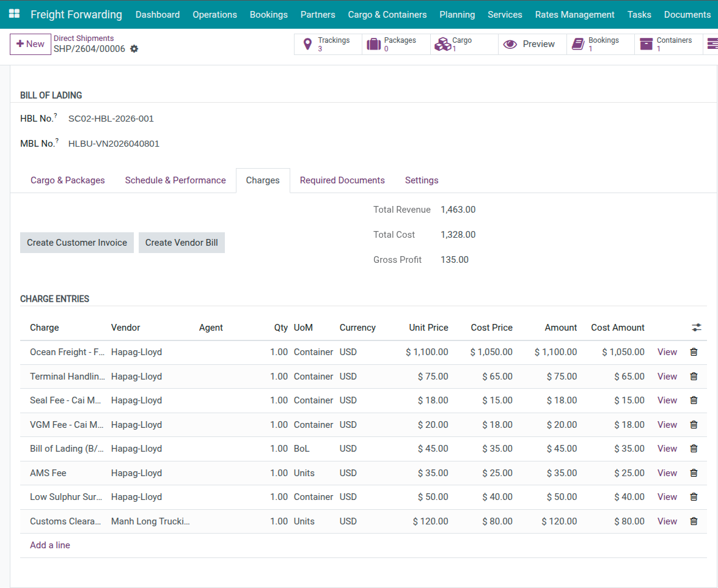Screen dimensions: 718x588
Task: Open the Trackings map pin stat button
Action: click(328, 44)
